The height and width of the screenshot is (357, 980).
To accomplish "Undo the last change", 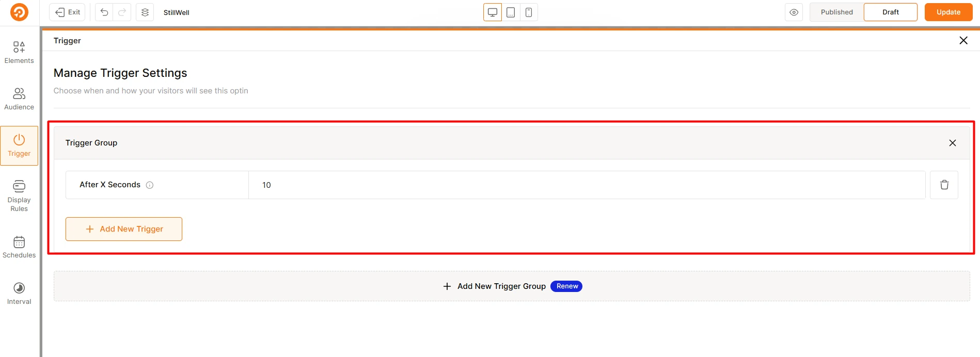I will click(104, 12).
